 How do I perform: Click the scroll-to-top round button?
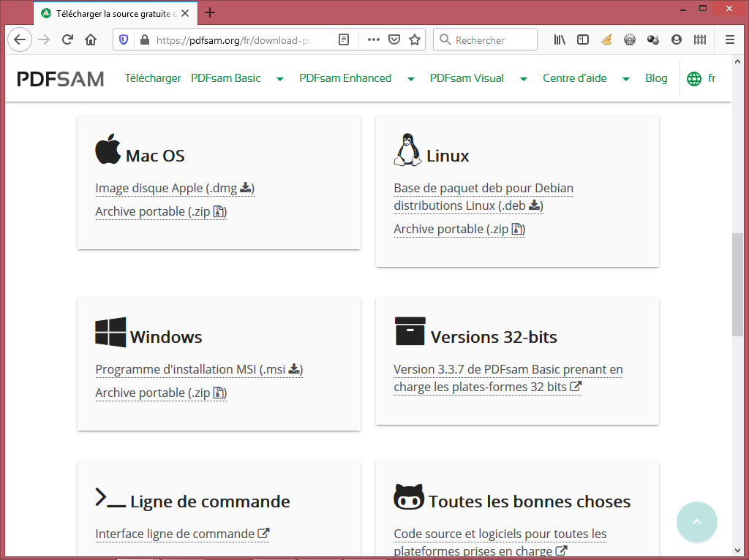click(697, 522)
